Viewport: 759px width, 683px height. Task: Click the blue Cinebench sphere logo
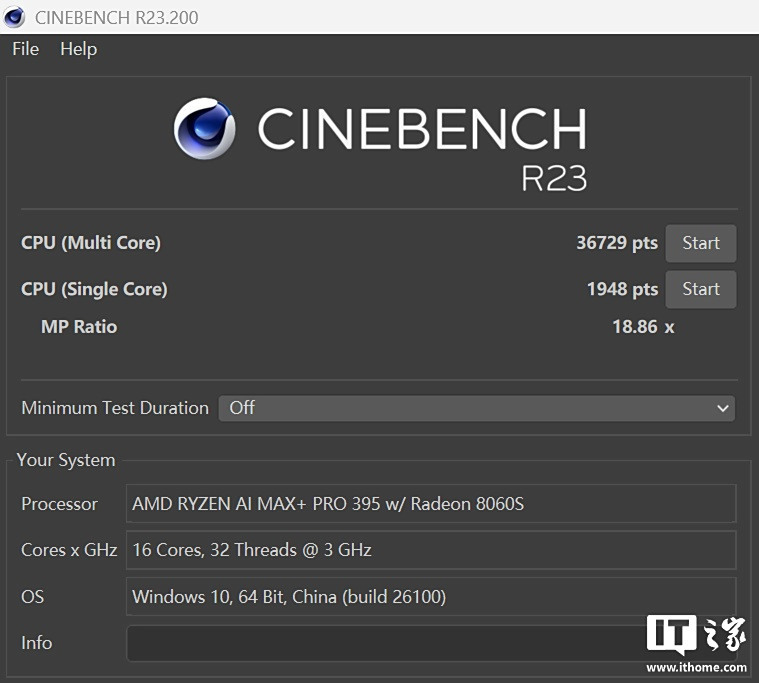click(205, 129)
